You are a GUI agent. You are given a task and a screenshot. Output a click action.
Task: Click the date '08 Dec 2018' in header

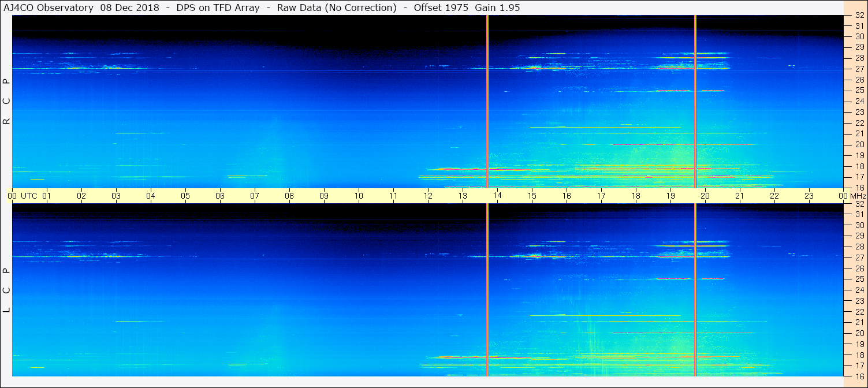(x=130, y=8)
